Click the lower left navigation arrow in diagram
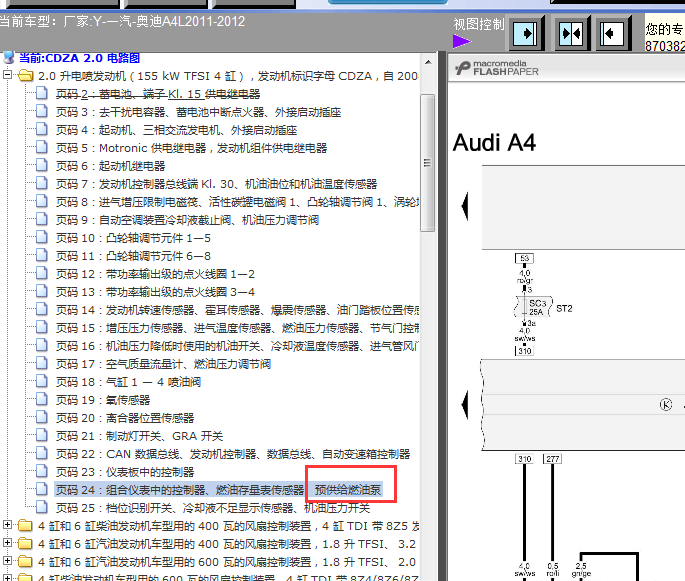 (465, 405)
